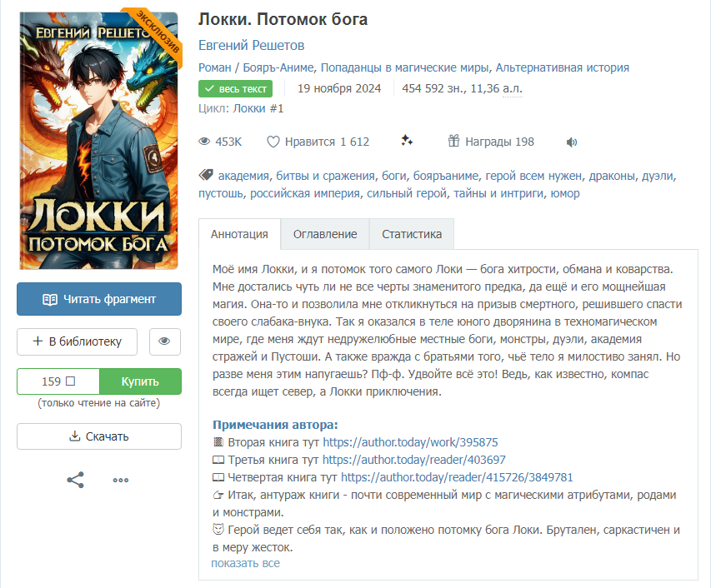Select the драконы tag
711x588 pixels.
pos(611,176)
